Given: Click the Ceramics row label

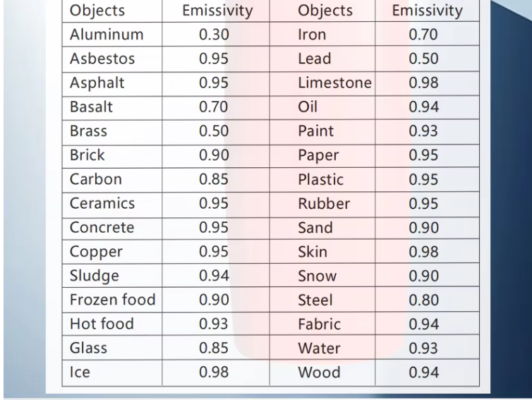Looking at the screenshot, I should coord(102,203).
